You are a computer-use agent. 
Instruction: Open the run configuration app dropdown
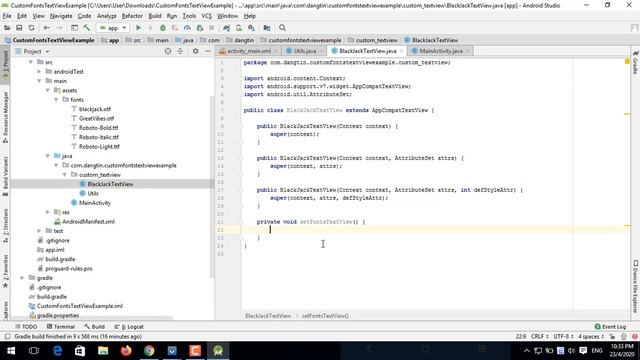point(113,28)
